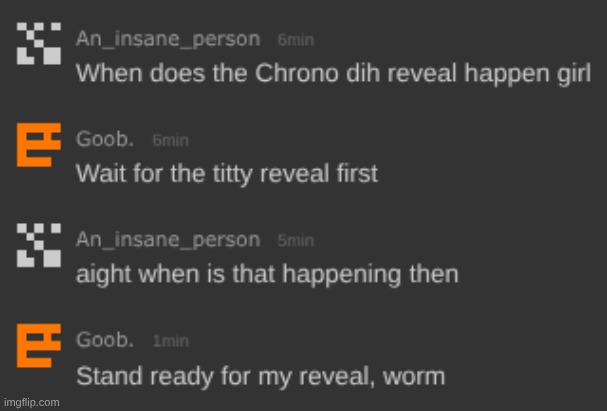Click the word 'Chrono' in the first message
607x411 pixels.
[x=297, y=73]
